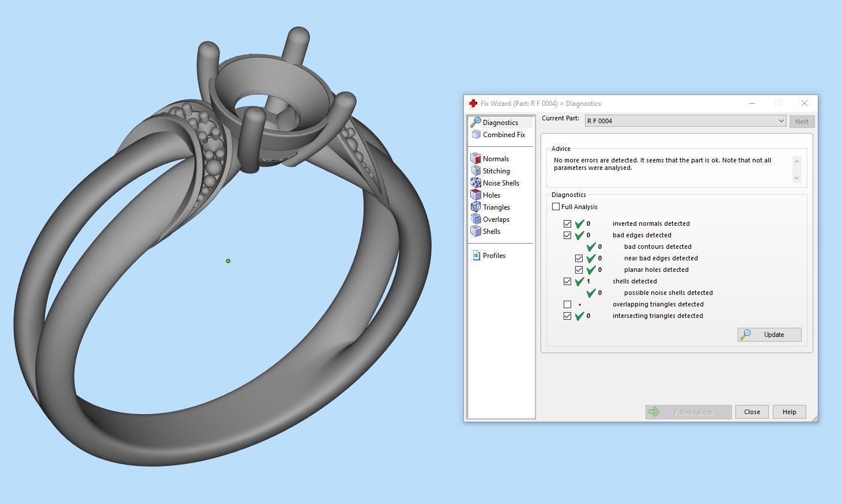Viewport: 842px width, 504px height.
Task: Click the advice message text
Action: coord(662,164)
